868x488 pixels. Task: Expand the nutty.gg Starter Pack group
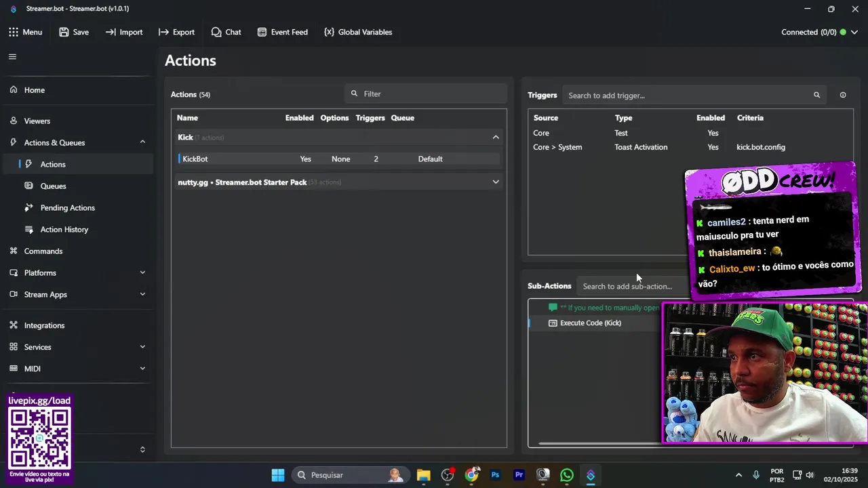[496, 182]
